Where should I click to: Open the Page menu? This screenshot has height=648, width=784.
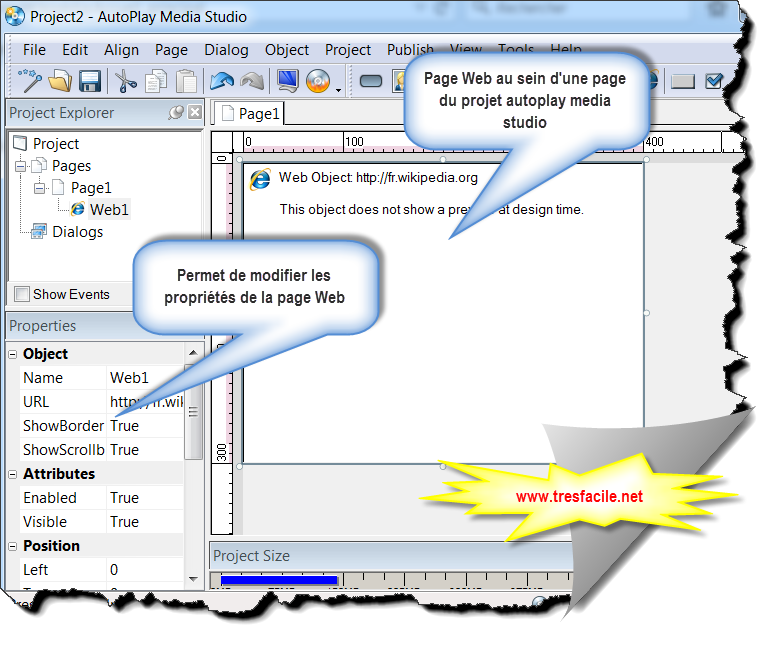pos(172,50)
